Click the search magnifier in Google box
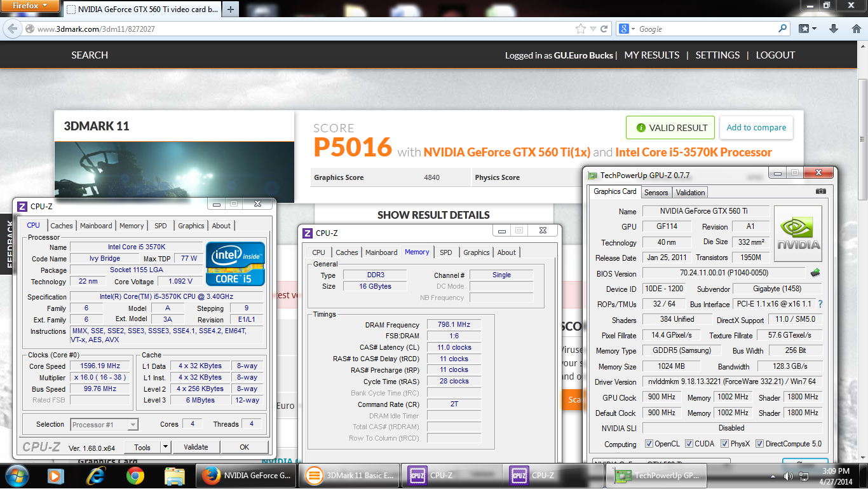This screenshot has width=868, height=489. pos(782,29)
